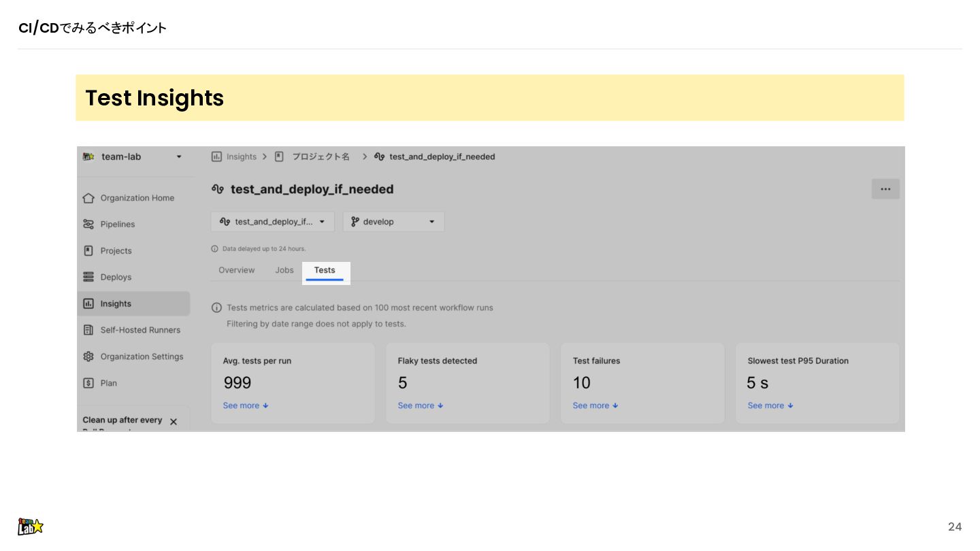Click the workflow icon beside the test_and_deploy_if_needed heading
The image size is (980, 551).
218,189
